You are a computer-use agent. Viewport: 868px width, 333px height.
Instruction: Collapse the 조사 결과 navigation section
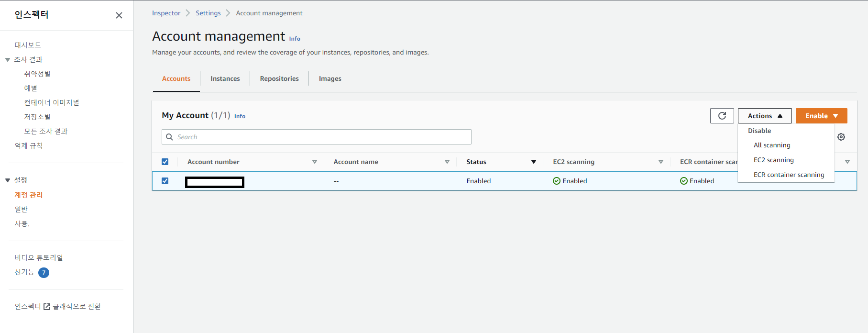pos(8,60)
